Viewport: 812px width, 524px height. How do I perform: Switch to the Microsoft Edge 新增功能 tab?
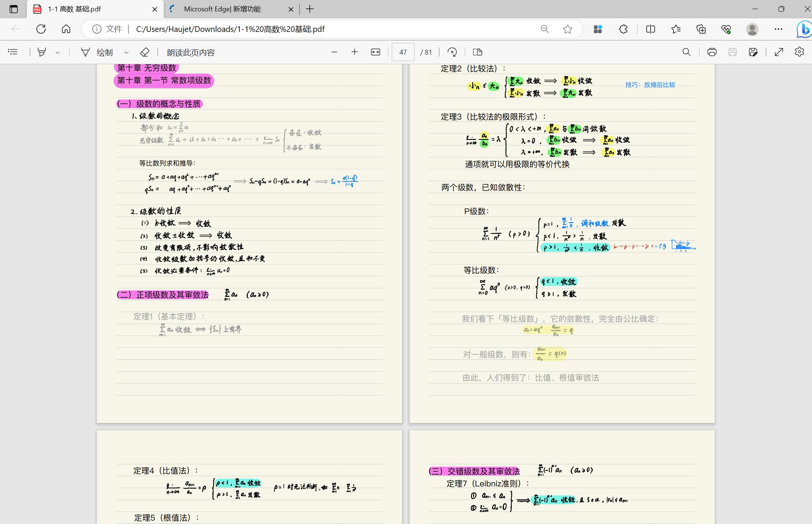[222, 9]
